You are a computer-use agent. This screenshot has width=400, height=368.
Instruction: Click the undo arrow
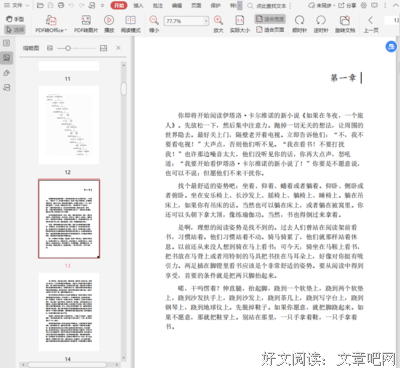pyautogui.click(x=71, y=5)
